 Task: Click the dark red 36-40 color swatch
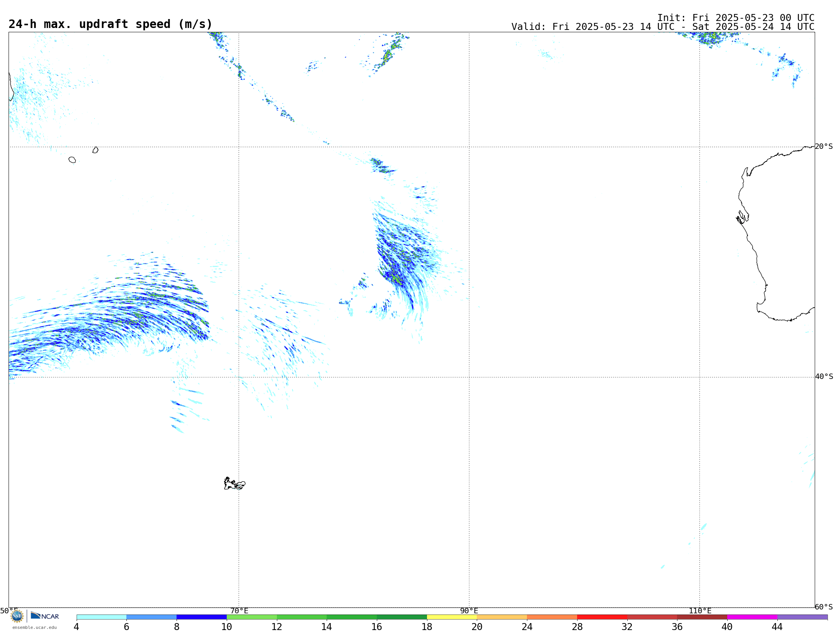click(702, 617)
